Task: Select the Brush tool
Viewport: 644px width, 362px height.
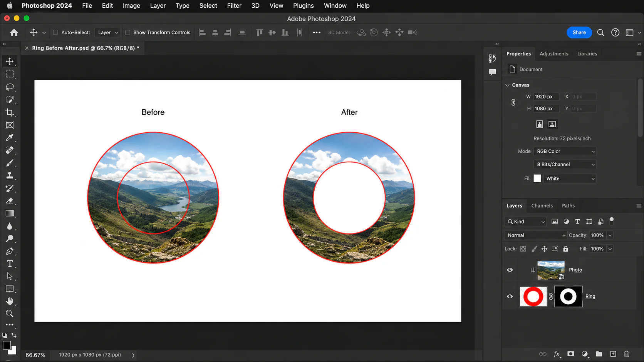Action: 10,163
